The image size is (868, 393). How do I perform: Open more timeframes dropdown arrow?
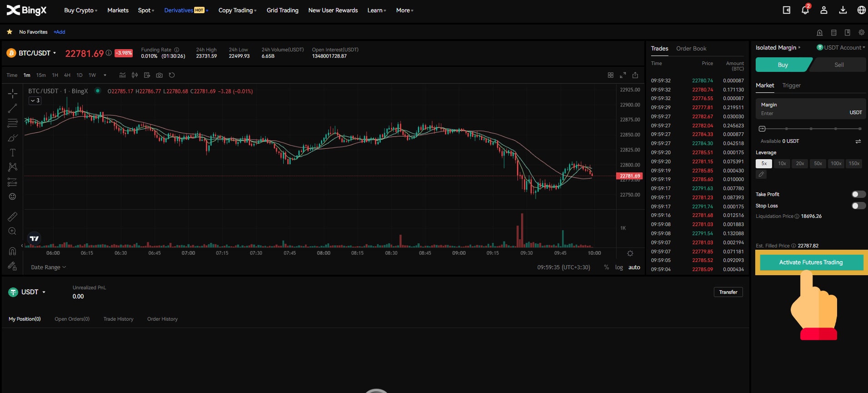tap(105, 75)
